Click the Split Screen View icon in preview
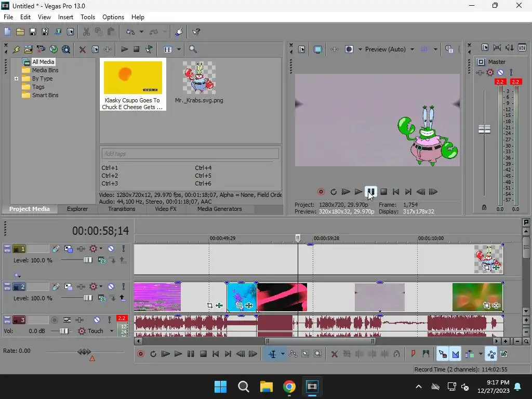532x399 pixels. tap(349, 49)
